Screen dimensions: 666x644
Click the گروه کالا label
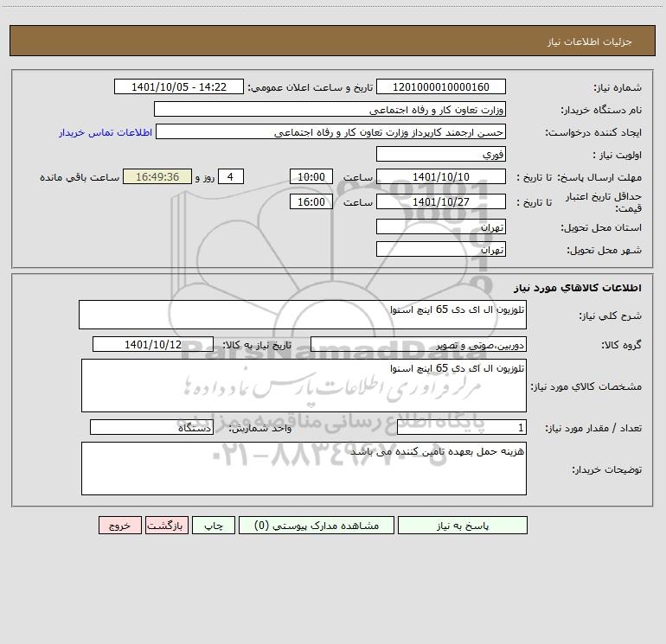click(621, 345)
